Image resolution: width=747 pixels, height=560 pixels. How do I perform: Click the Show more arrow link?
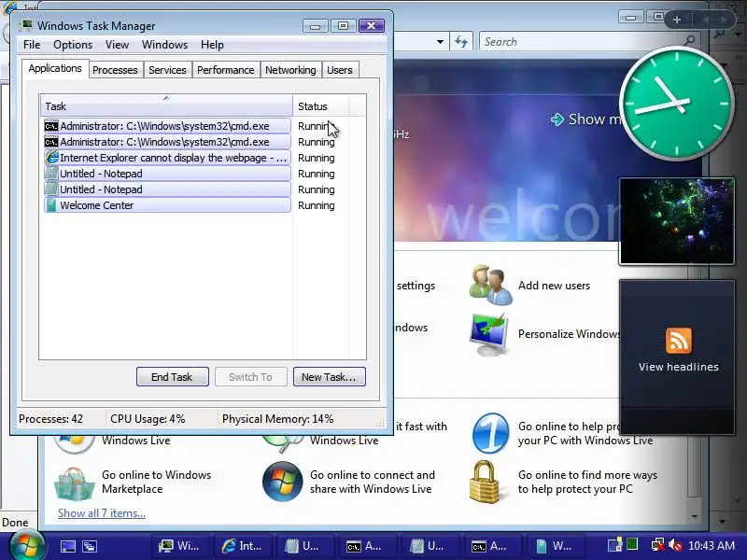click(557, 119)
